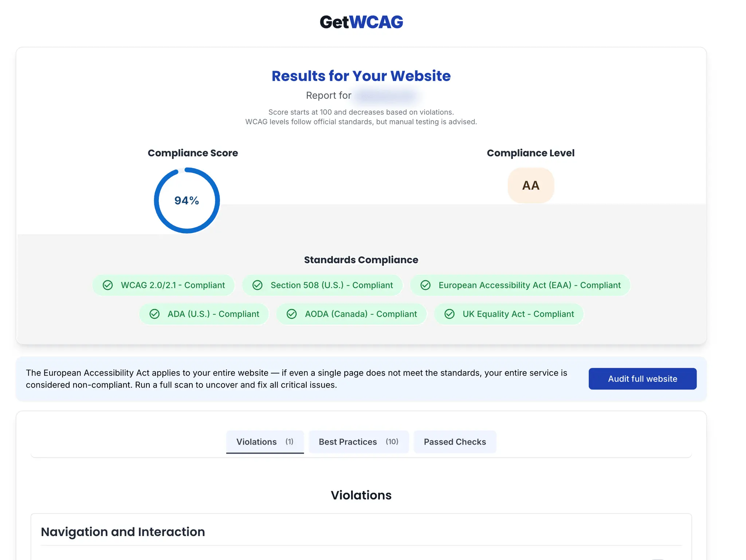The image size is (746, 560).
Task: Switch to the Best Practices tab
Action: pyautogui.click(x=358, y=442)
